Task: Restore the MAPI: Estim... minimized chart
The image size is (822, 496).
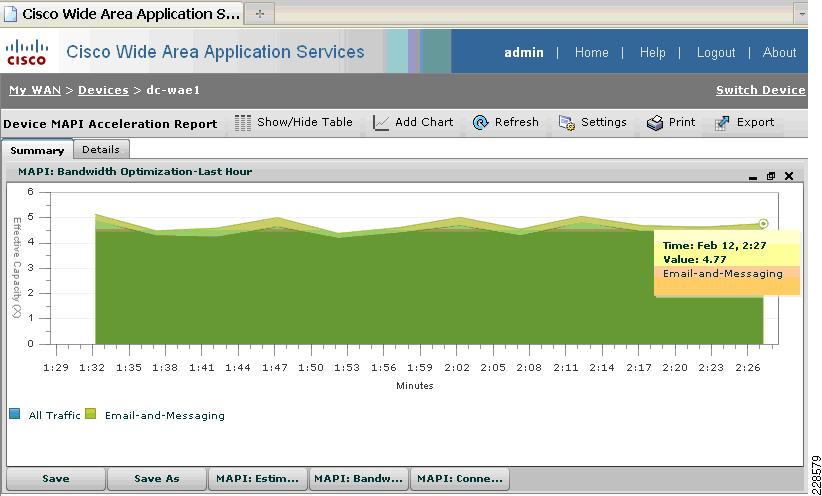Action: [x=257, y=479]
